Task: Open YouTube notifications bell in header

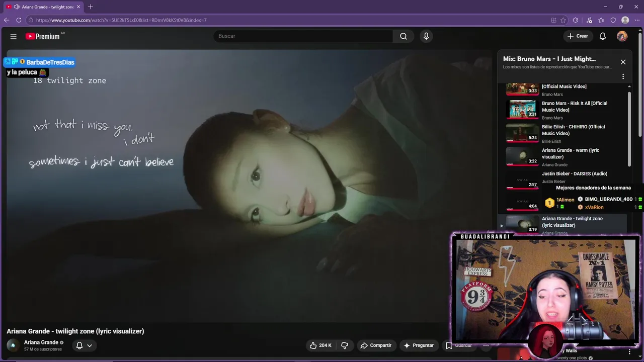Action: (603, 36)
